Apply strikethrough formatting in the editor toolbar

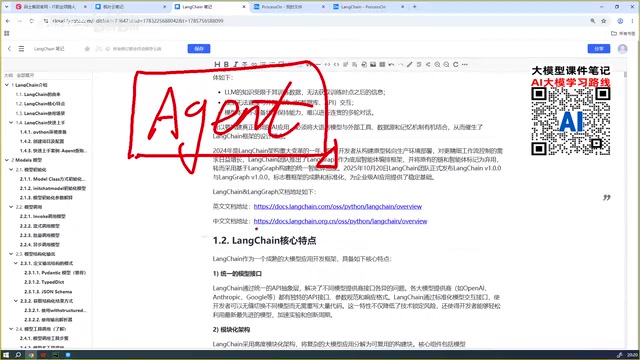[244, 64]
